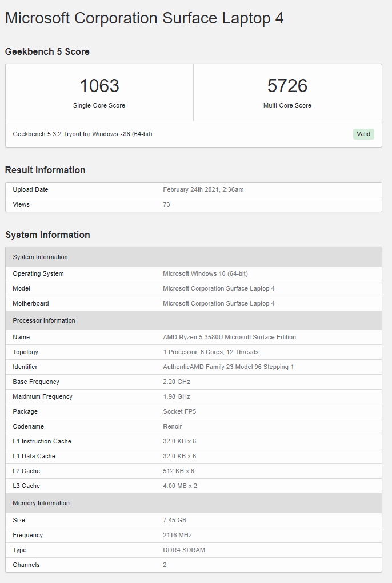Click the Result Information heading
The width and height of the screenshot is (392, 583).
(x=45, y=170)
